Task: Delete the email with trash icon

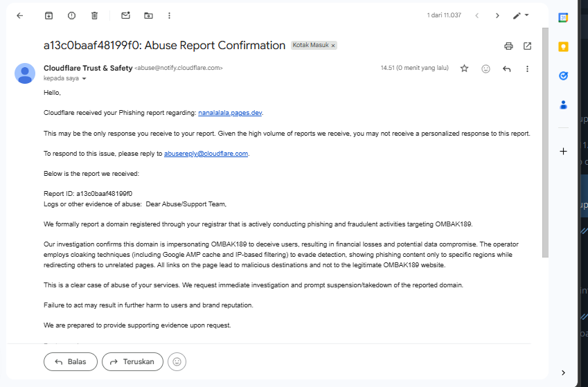Action: pos(95,15)
